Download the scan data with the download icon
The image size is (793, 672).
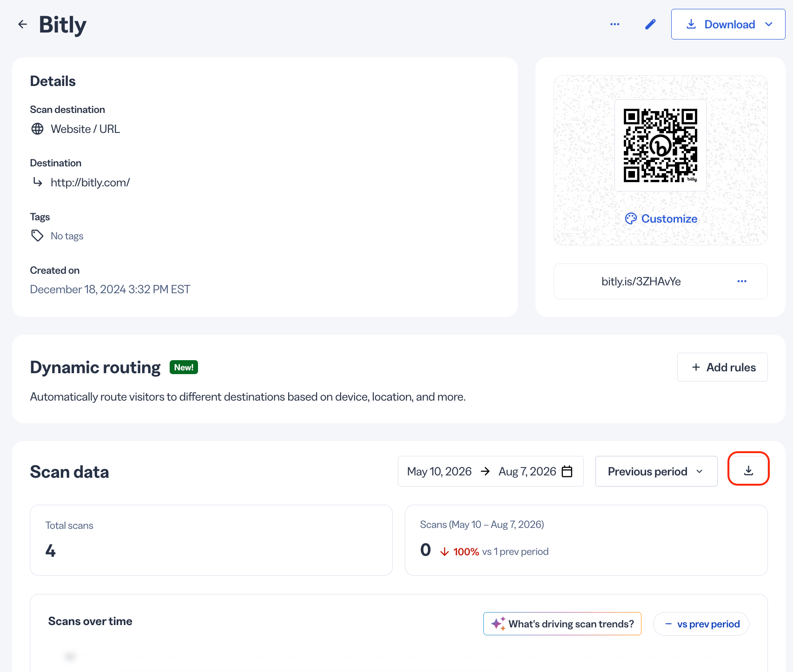point(748,471)
